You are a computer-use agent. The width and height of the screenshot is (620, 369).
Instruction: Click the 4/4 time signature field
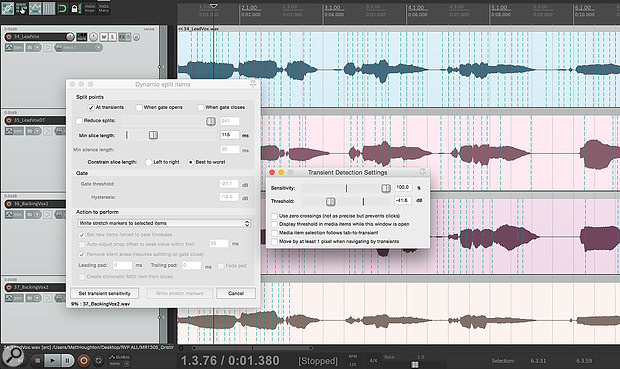pyautogui.click(x=373, y=360)
